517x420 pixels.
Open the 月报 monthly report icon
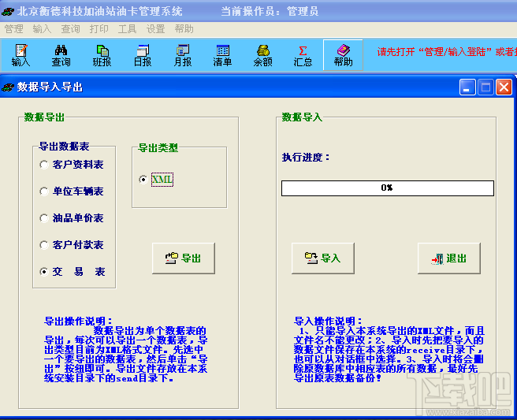183,55
